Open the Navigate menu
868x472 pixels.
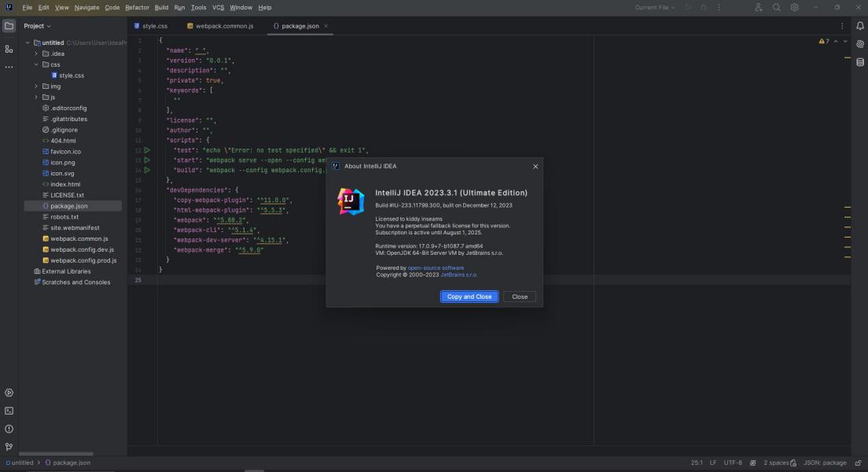tap(86, 8)
